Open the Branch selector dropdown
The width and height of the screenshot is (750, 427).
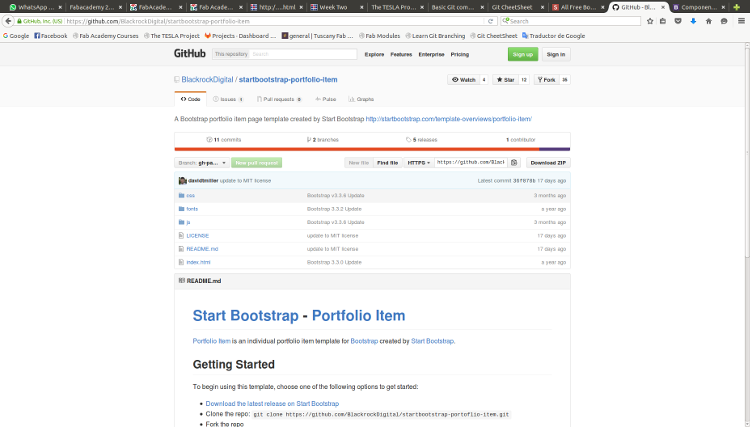pos(201,162)
